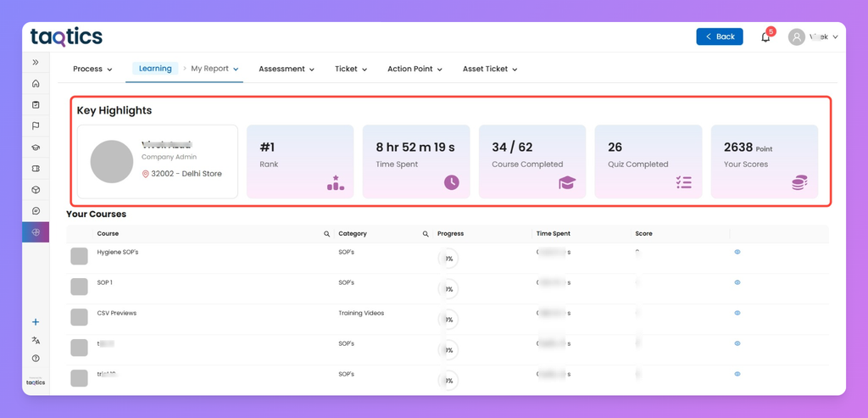Viewport: 868px width, 418px height.
Task: Open the Action Point dropdown
Action: click(415, 70)
